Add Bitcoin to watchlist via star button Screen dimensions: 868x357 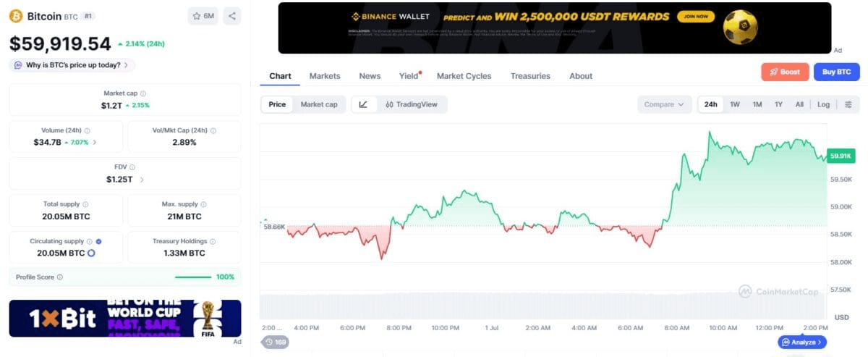pos(203,16)
